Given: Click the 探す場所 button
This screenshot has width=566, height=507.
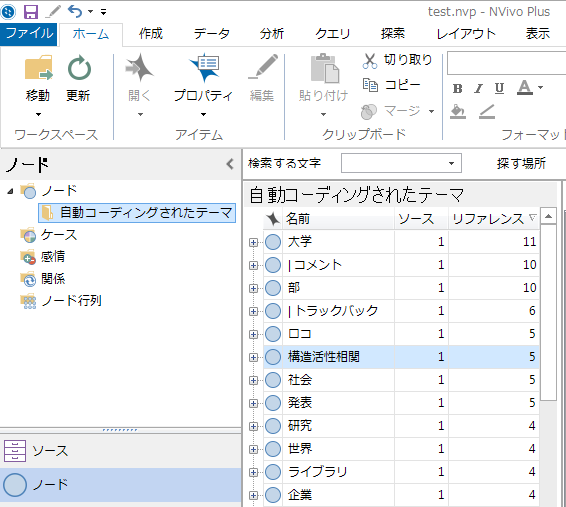Looking at the screenshot, I should 521,163.
